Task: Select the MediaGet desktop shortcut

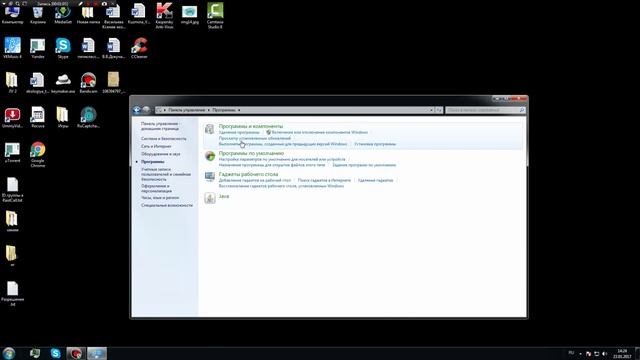Action: point(63,13)
